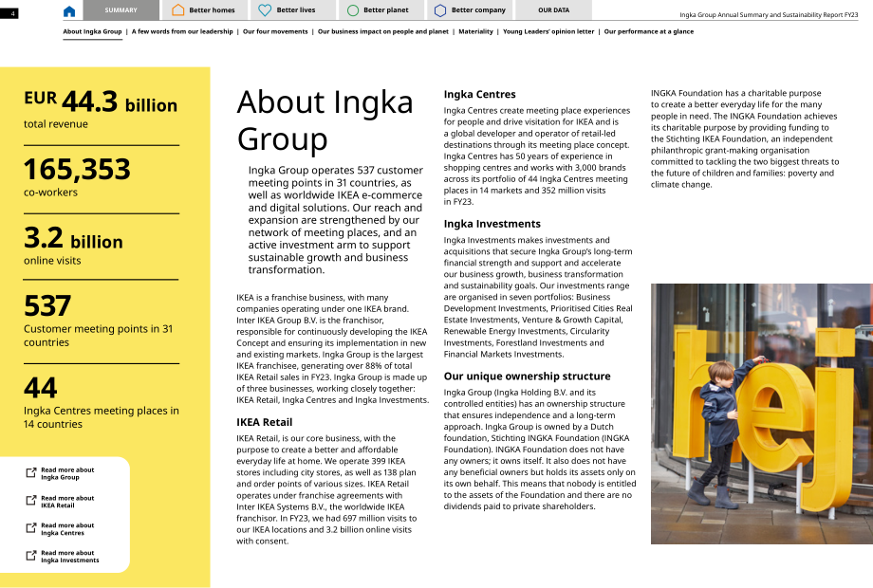Follow Read more about Ingka Investments link
The width and height of the screenshot is (873, 588).
69,557
